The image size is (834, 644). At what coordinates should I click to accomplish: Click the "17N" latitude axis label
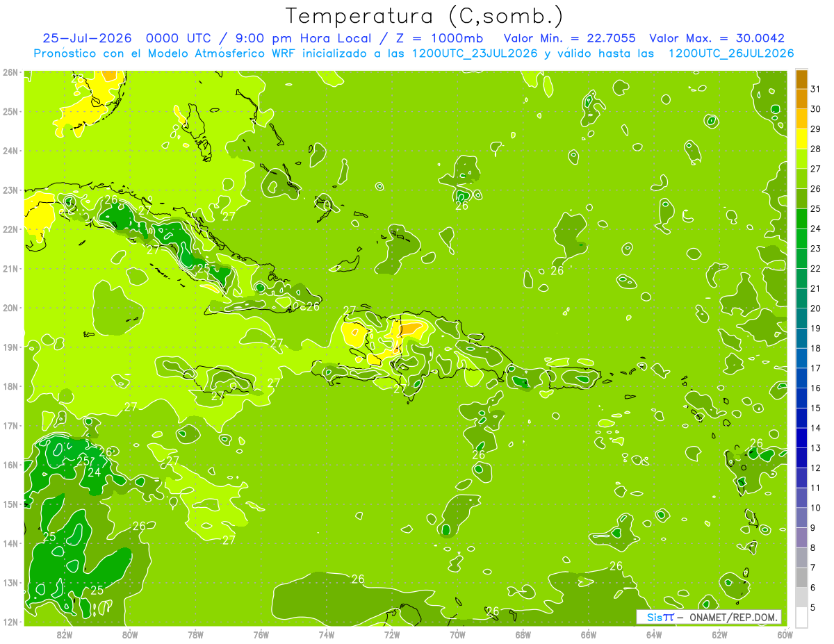(10, 425)
